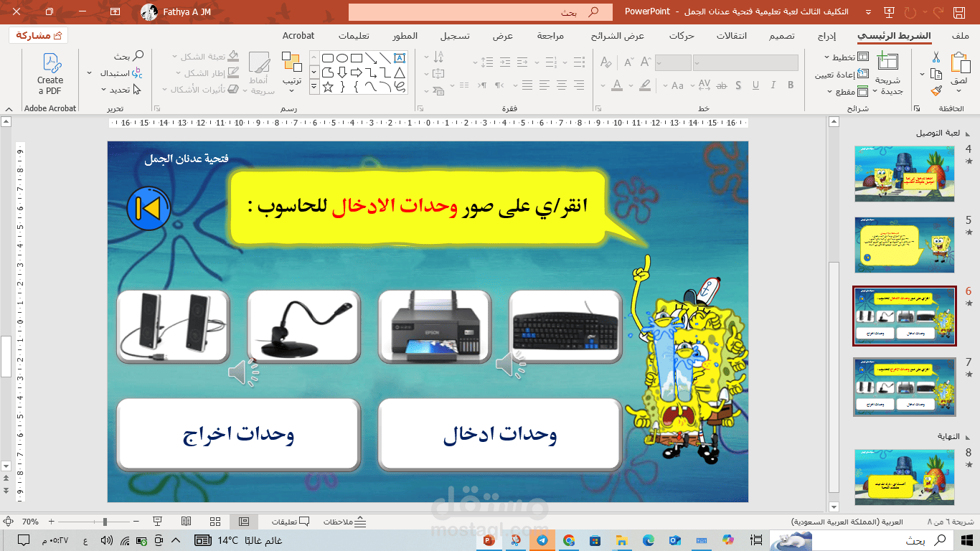This screenshot has width=980, height=551.
Task: Click the keyboard picture on slide
Action: coord(565,326)
